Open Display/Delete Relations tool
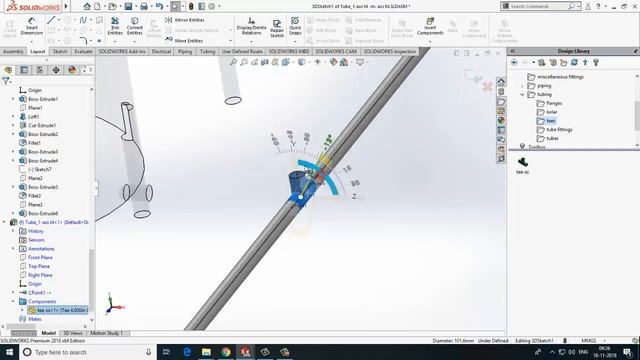This screenshot has width=640, height=360. (x=251, y=26)
